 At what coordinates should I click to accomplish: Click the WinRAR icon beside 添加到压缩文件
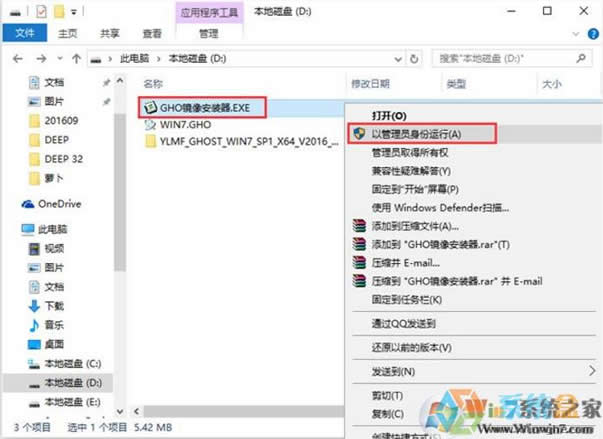click(357, 226)
